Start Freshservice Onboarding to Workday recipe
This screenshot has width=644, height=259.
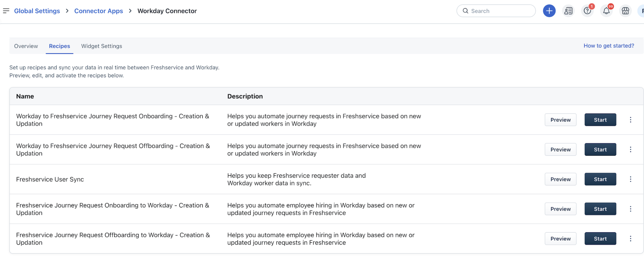click(x=600, y=209)
